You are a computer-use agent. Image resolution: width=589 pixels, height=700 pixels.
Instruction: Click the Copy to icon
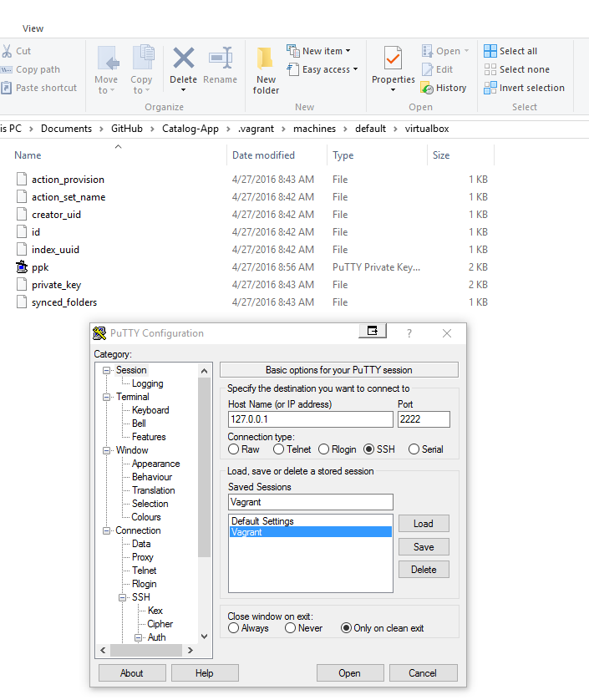tap(144, 57)
